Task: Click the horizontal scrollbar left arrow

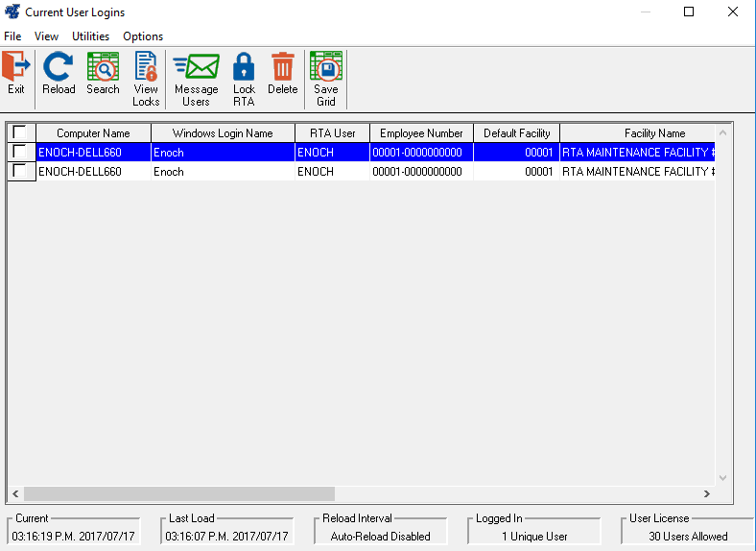Action: click(15, 493)
